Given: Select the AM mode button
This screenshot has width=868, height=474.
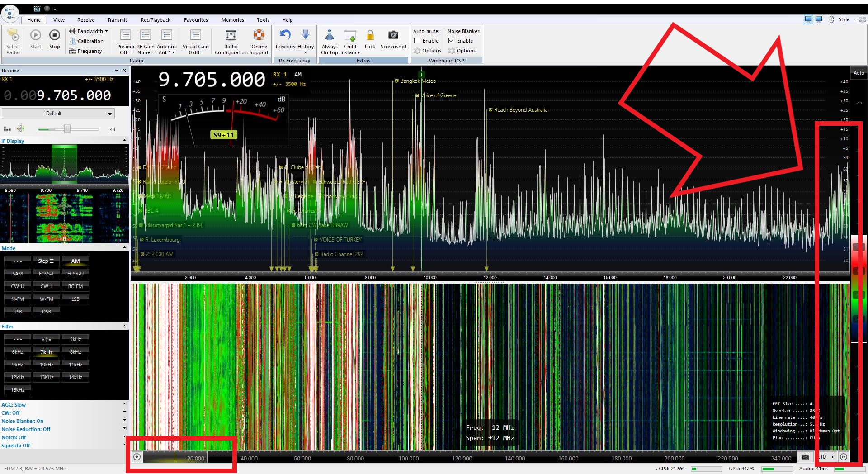Looking at the screenshot, I should (75, 261).
